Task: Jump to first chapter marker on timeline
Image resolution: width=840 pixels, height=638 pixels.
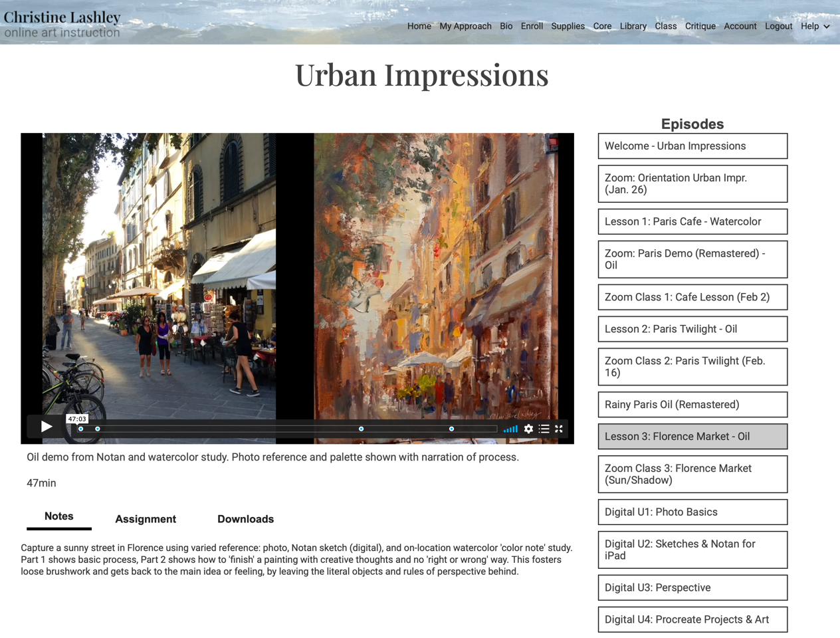Action: coord(81,429)
